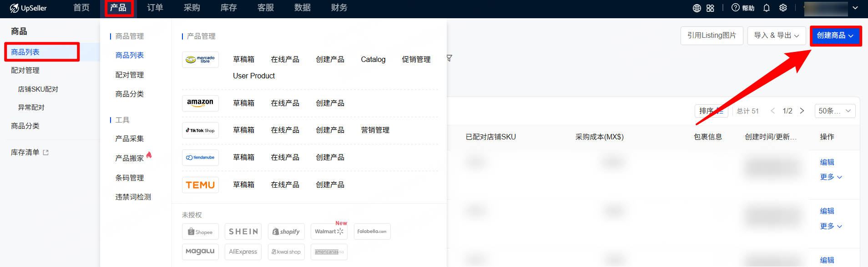
Task: Select 商品分类 in the left sidebar
Action: pos(25,126)
